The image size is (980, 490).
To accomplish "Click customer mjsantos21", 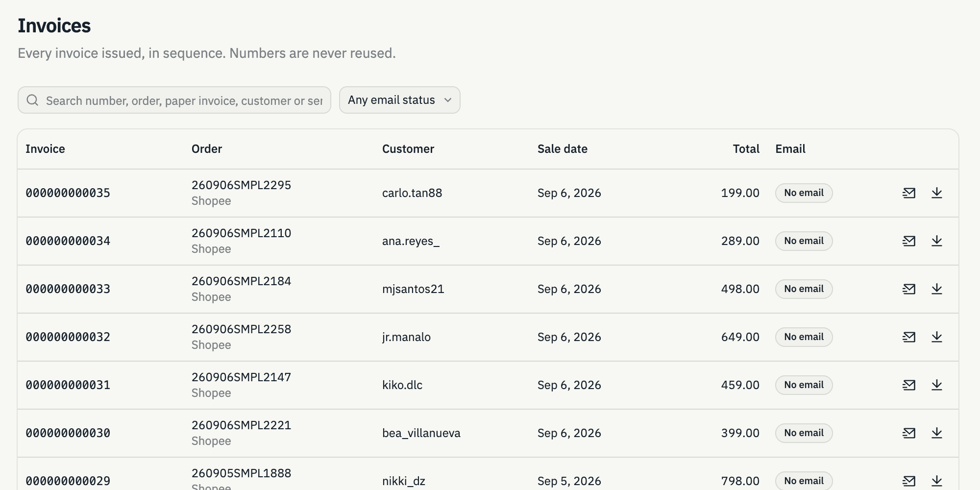I will coord(413,289).
